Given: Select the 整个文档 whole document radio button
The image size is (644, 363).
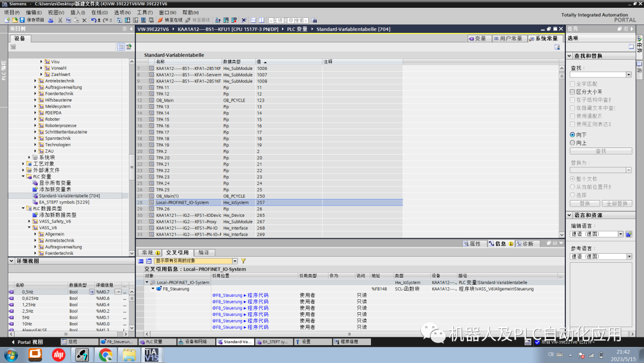Looking at the screenshot, I should click(572, 179).
